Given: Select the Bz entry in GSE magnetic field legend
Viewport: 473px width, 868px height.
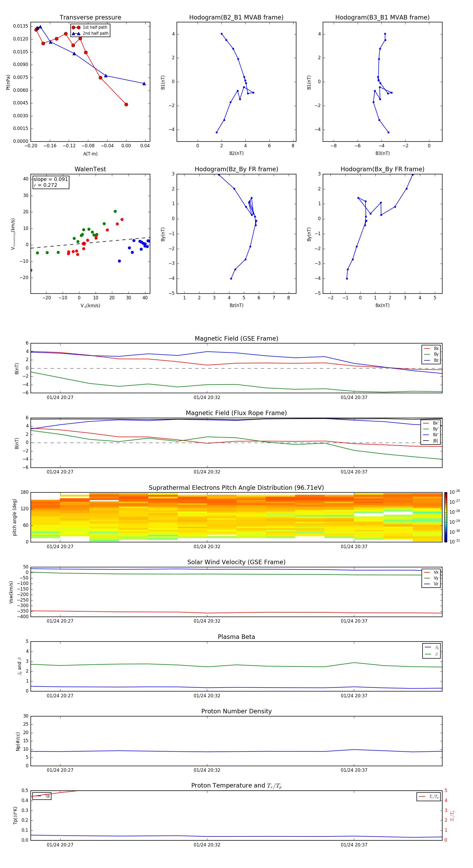Looking at the screenshot, I should tap(431, 360).
